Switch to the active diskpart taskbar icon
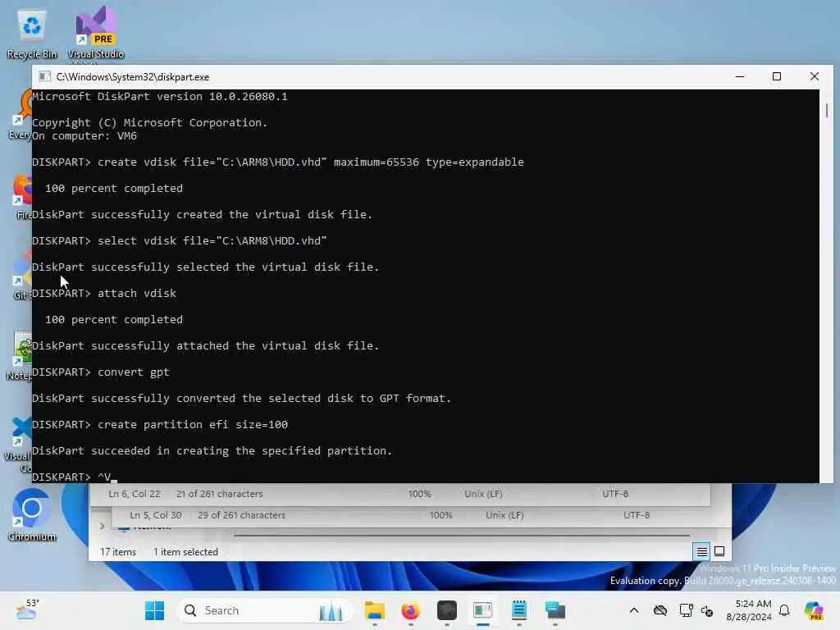 tap(482, 610)
